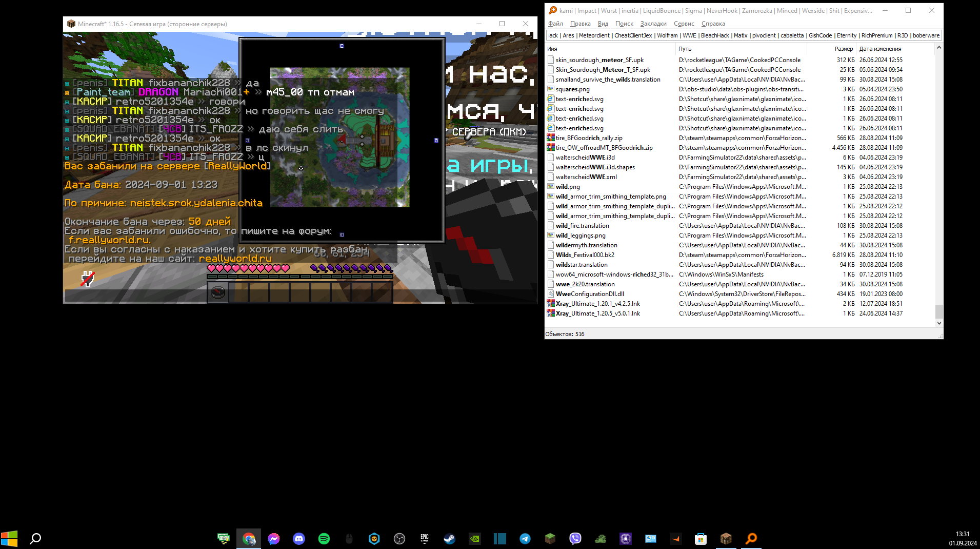Select the WweConfigurationDll.dll file row
Screen dimensions: 980x549
click(x=590, y=294)
